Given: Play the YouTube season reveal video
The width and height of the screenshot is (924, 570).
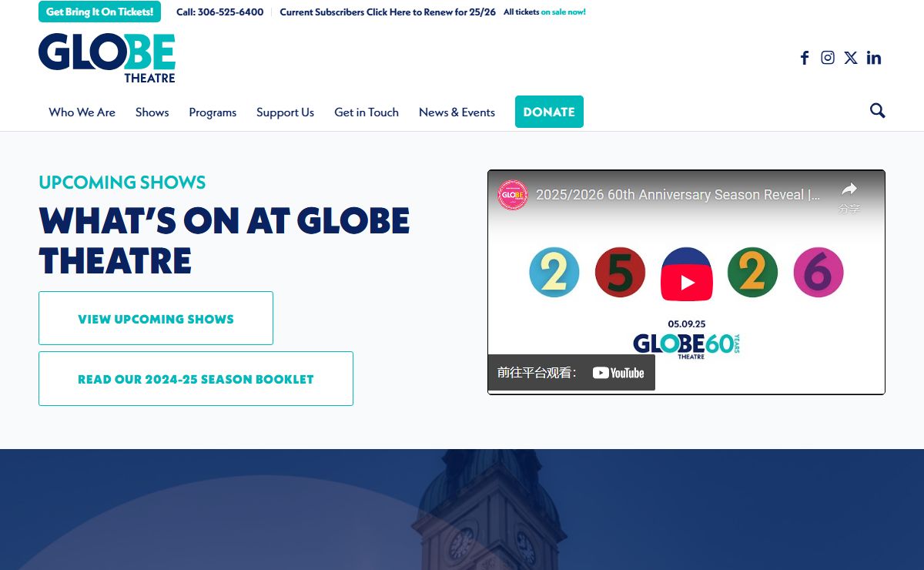Looking at the screenshot, I should (x=687, y=283).
